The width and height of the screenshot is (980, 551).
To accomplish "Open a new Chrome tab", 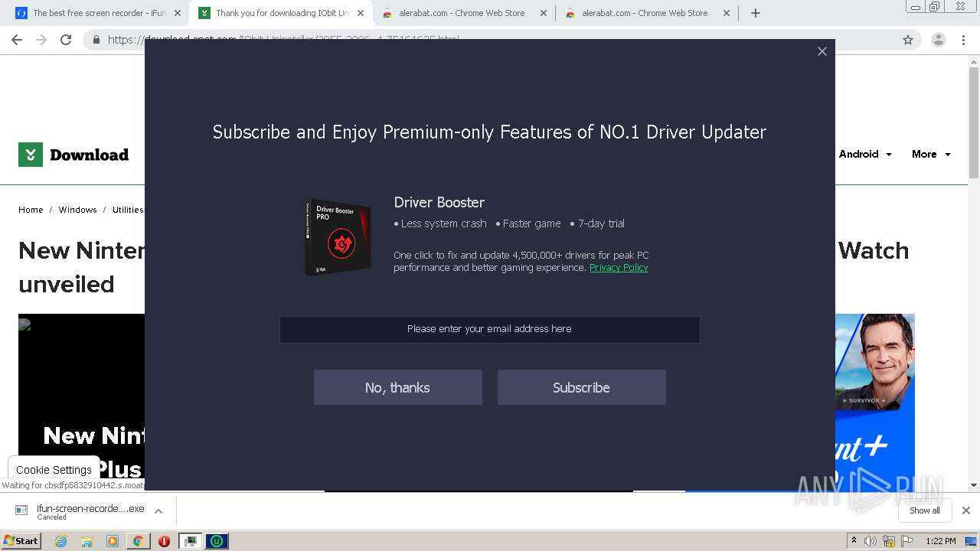I will pyautogui.click(x=756, y=13).
